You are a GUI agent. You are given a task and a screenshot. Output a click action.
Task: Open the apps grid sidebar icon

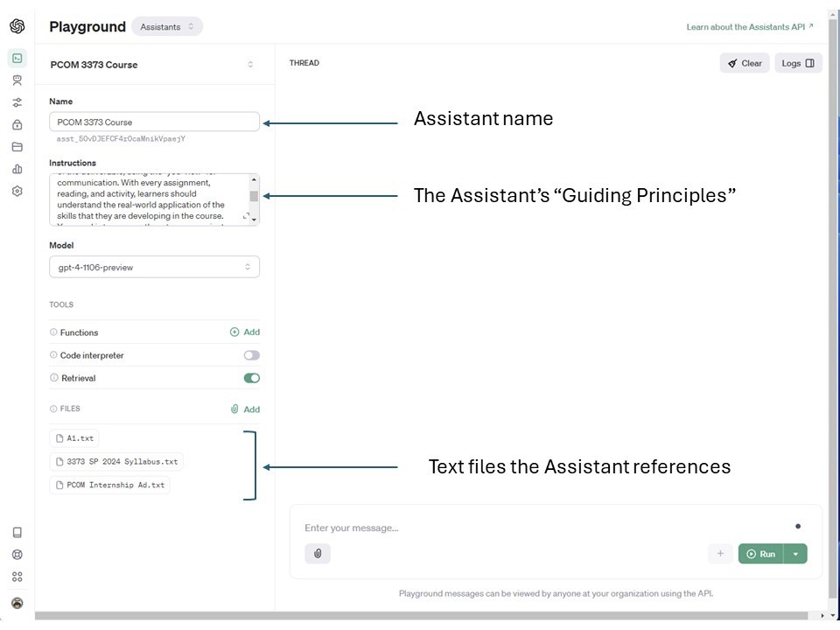[17, 577]
